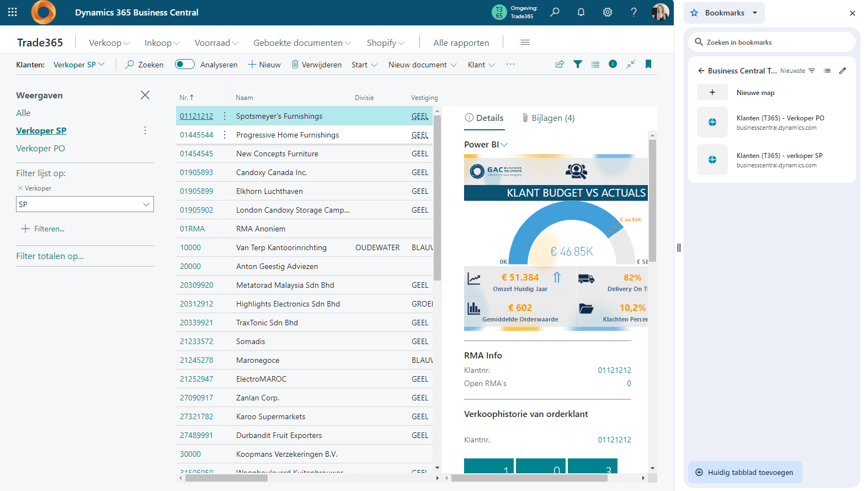Click the FactBox vertical scrollbar
868x491 pixels.
pyautogui.click(x=652, y=200)
